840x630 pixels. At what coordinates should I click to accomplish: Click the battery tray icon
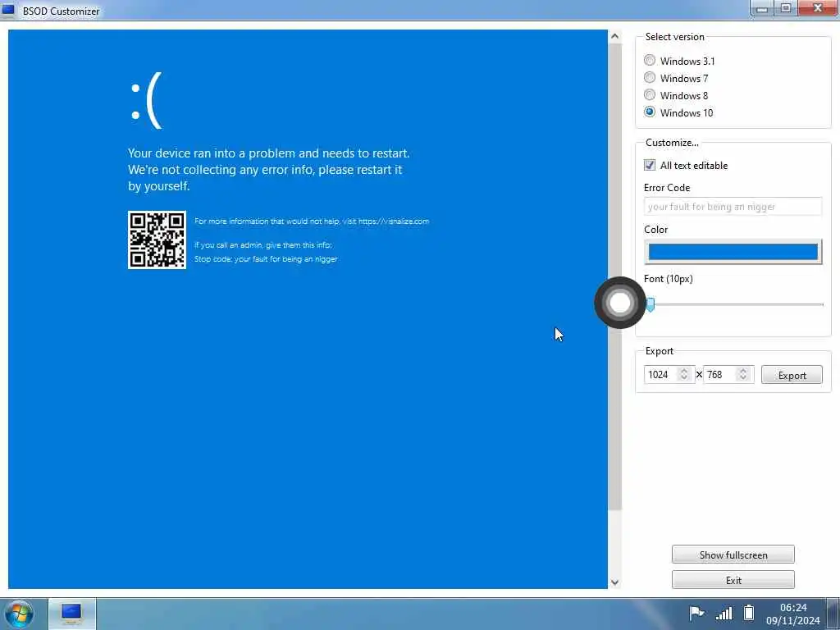(749, 612)
